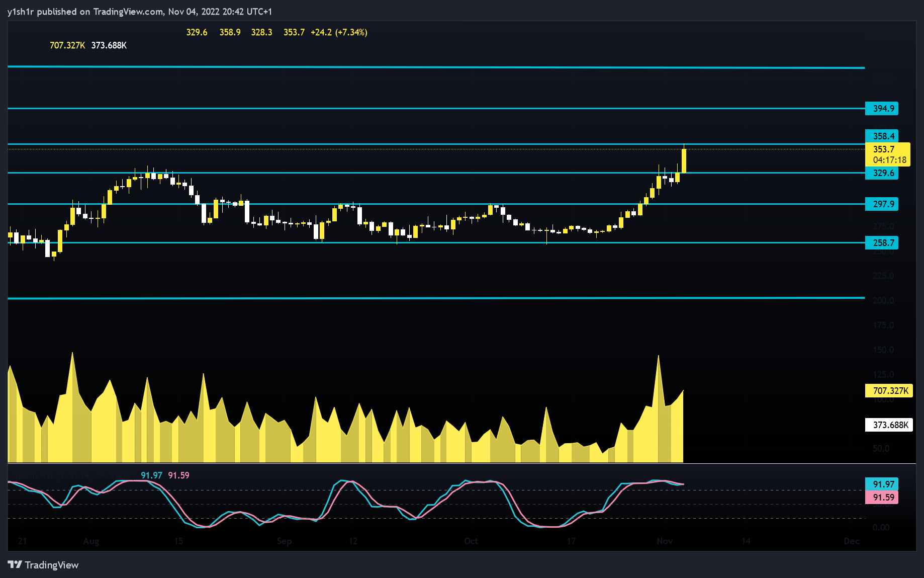Screen dimensions: 924x578
Task: Click the published-on header text line
Action: click(x=140, y=12)
